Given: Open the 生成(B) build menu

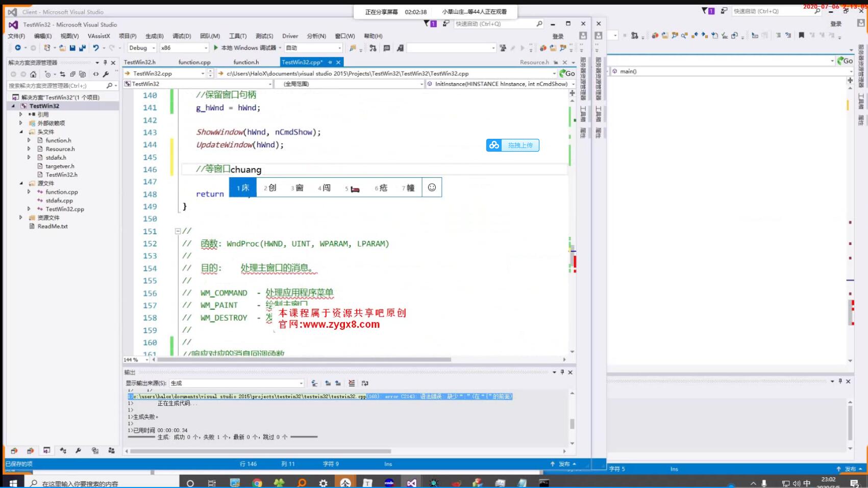Looking at the screenshot, I should click(x=155, y=36).
